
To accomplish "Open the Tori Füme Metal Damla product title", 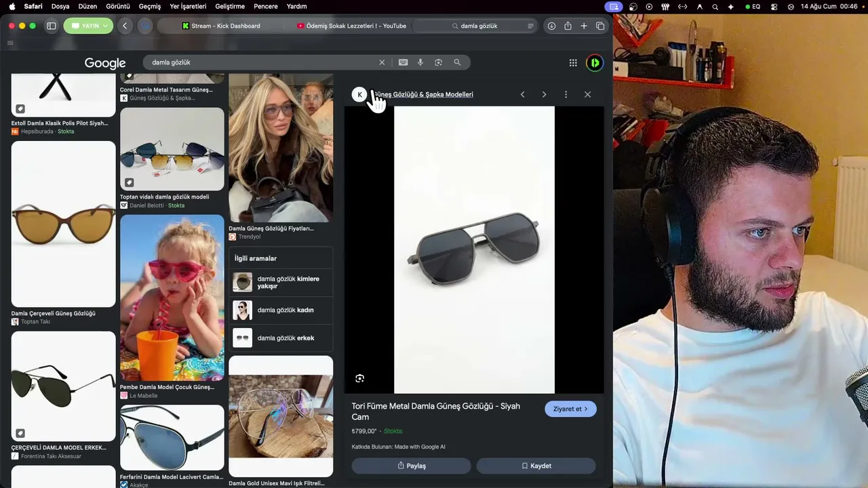I will point(435,411).
